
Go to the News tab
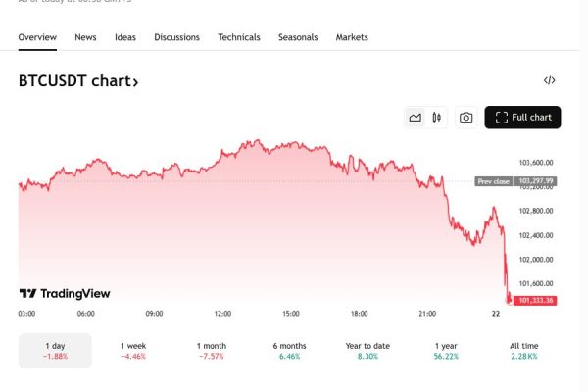pyautogui.click(x=85, y=37)
